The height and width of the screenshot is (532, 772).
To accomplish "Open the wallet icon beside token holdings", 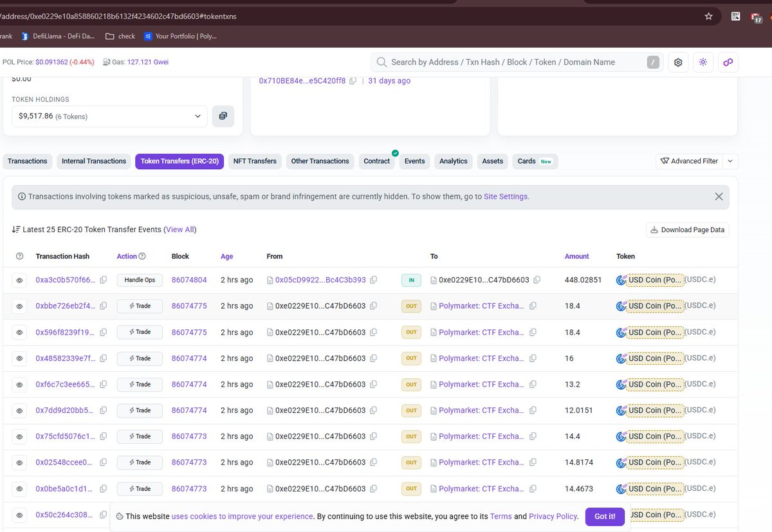I will click(223, 116).
